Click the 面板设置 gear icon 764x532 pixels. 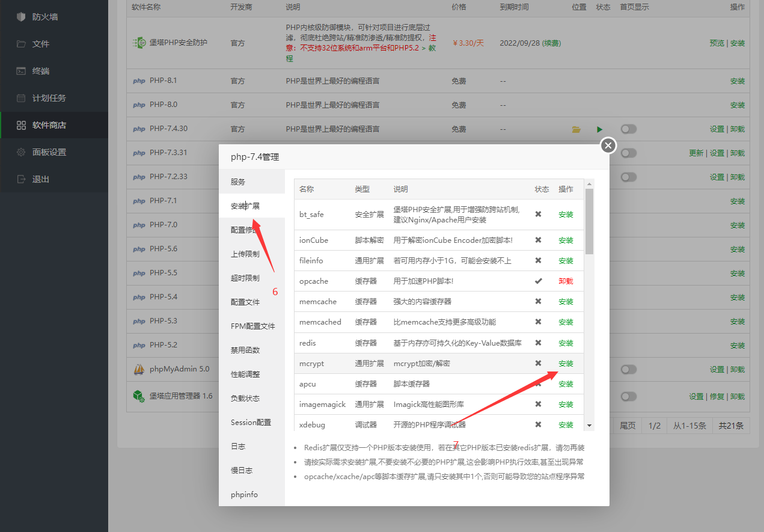21,152
